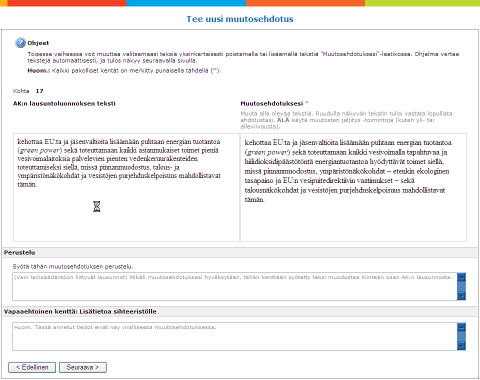Click the AK:n lausuntoluonnoksen original text panel
Image resolution: width=480 pixels, height=380 pixels.
126,187
